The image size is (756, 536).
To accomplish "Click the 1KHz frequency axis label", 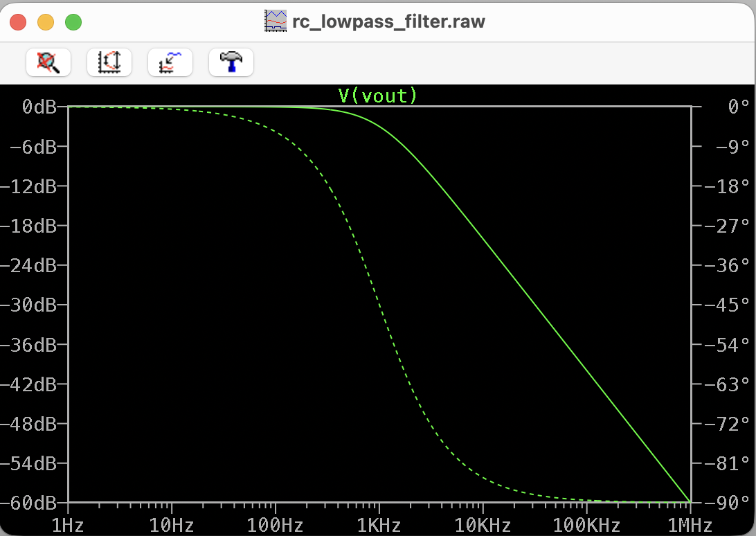I will tap(379, 525).
